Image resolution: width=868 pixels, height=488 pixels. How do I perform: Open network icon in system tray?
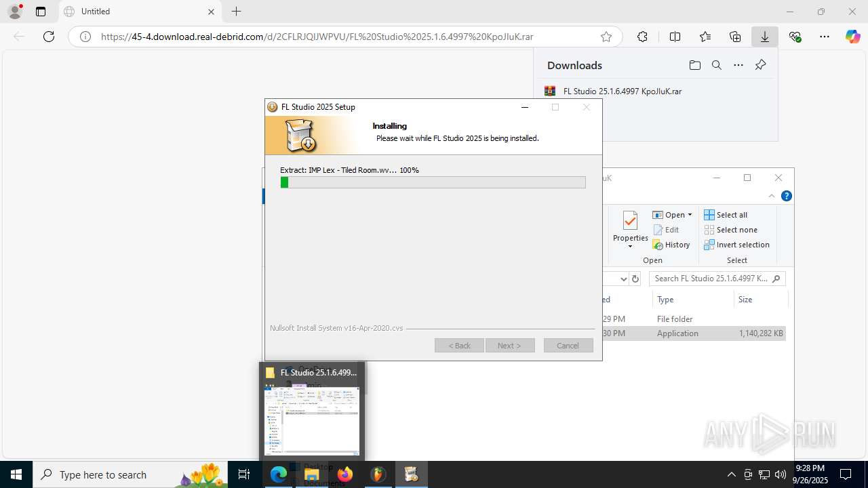coord(764,474)
